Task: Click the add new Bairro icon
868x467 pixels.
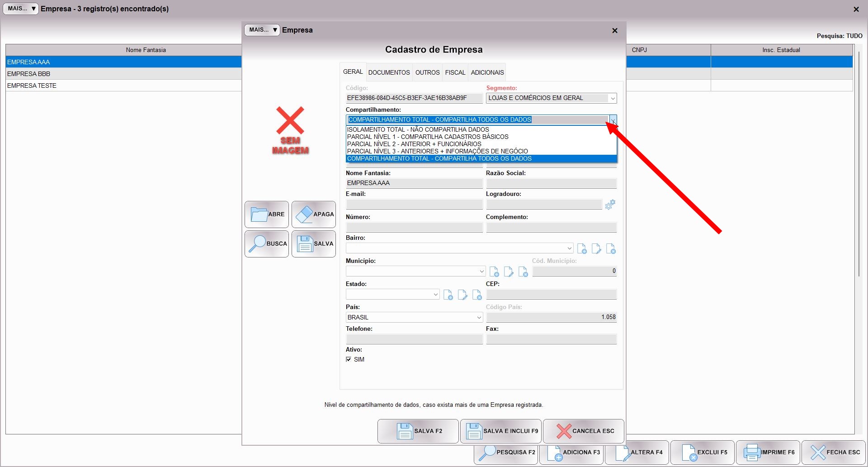Action: tap(582, 249)
